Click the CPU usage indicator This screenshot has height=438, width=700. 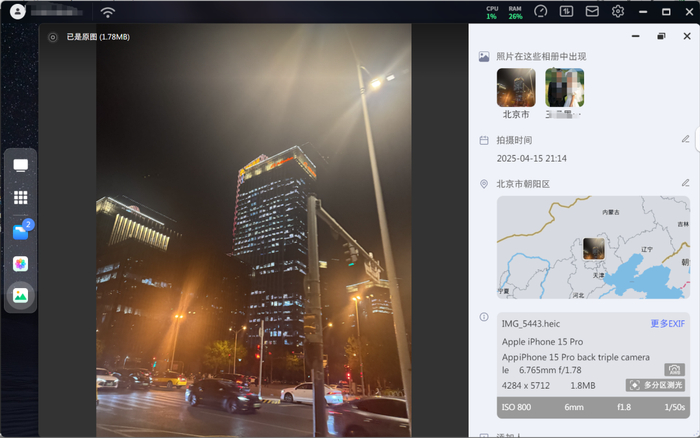(492, 13)
